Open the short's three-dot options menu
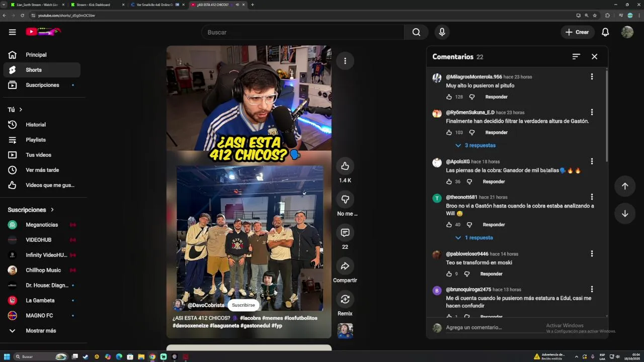 click(x=345, y=61)
